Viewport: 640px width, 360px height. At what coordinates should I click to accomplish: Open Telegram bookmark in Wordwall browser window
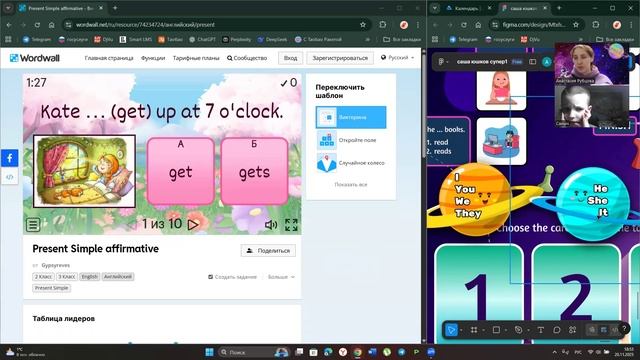tap(37, 39)
